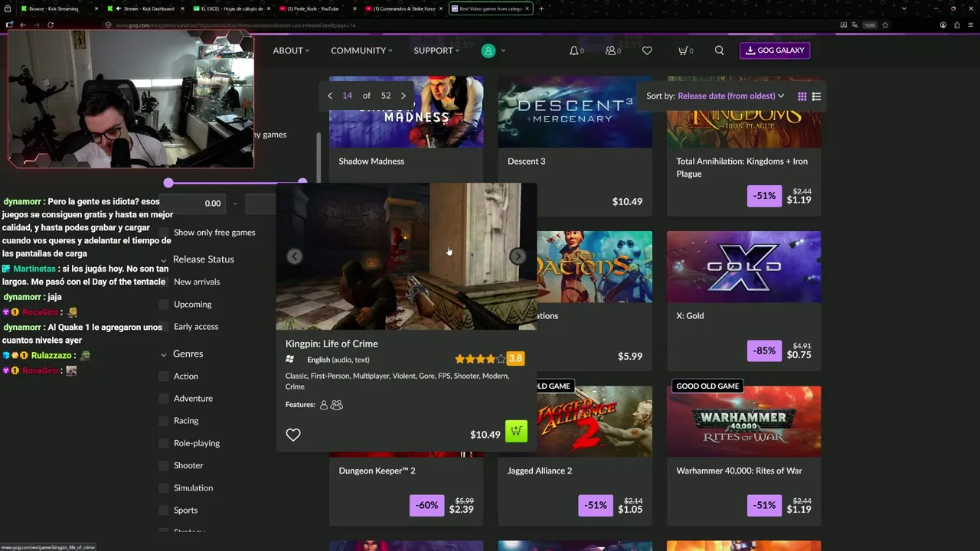Click the -60% discount on Dungeon Keeper 2

pos(427,506)
